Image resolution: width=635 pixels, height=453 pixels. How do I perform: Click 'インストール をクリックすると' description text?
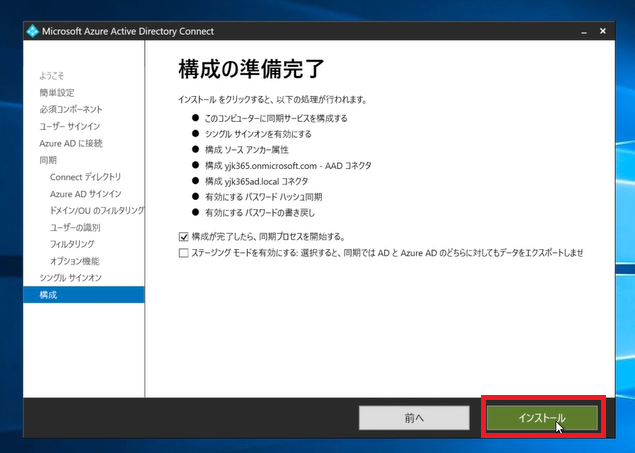(272, 100)
